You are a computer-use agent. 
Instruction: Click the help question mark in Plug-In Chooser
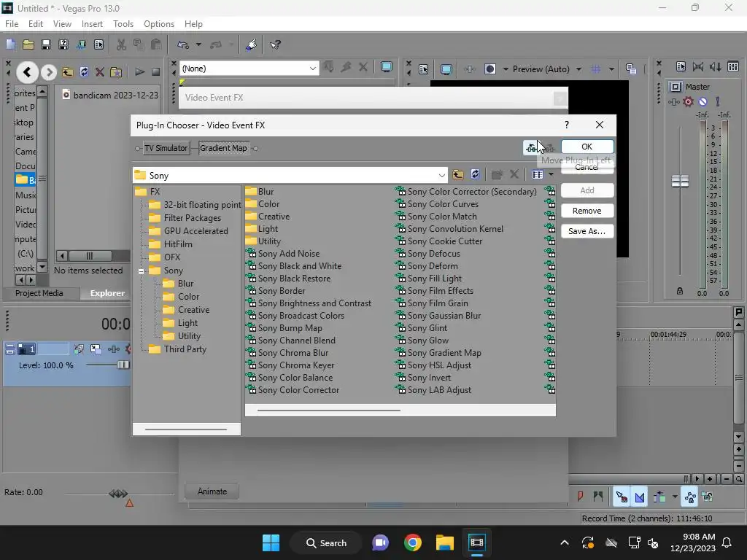click(566, 125)
